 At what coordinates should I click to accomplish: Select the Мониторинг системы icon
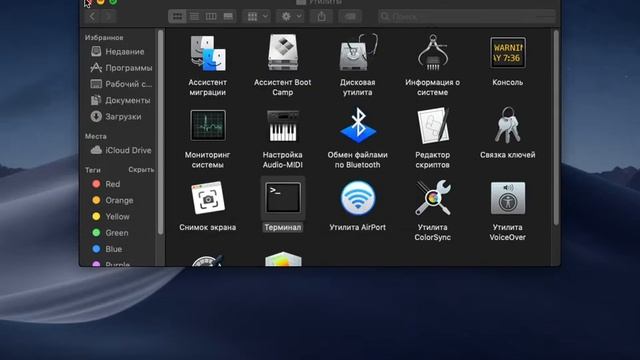click(208, 125)
